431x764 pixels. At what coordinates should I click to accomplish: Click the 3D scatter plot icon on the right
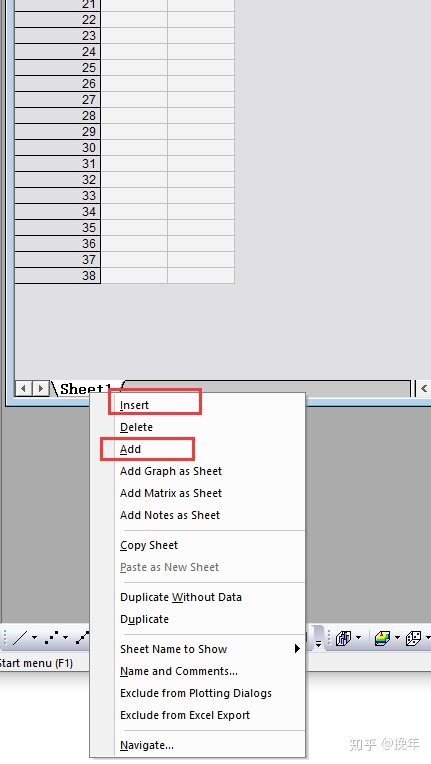[x=413, y=637]
